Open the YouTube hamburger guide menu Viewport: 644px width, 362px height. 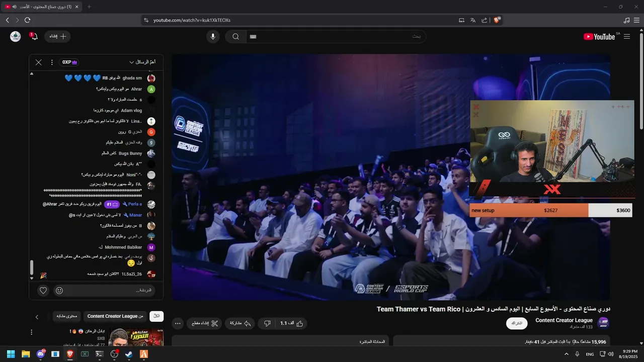pos(627,36)
